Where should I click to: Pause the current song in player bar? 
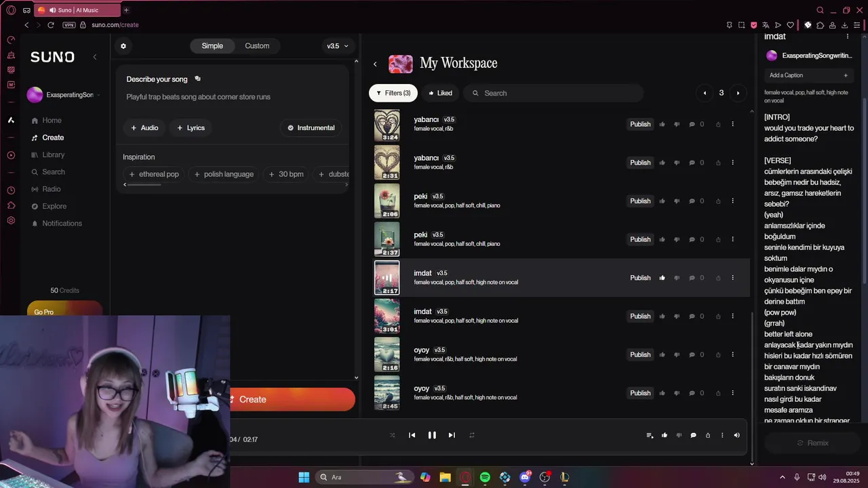coord(432,435)
